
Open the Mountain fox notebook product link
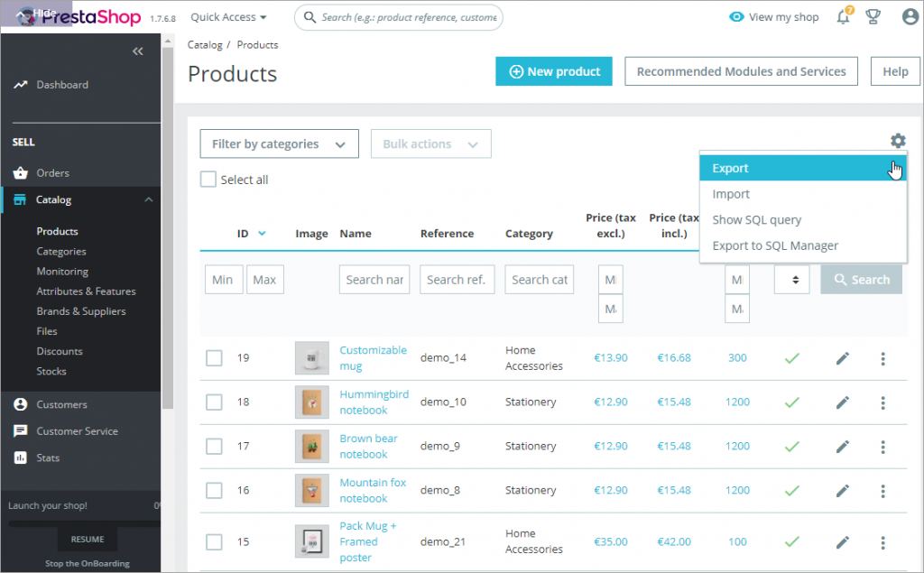pyautogui.click(x=373, y=490)
